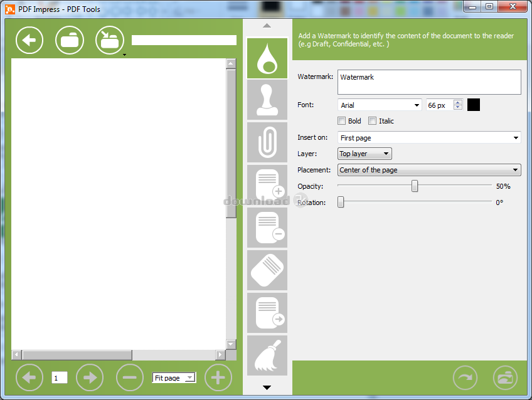The height and width of the screenshot is (400, 532).
Task: Click the preview vertical scrollbar down arrow
Action: click(x=231, y=344)
